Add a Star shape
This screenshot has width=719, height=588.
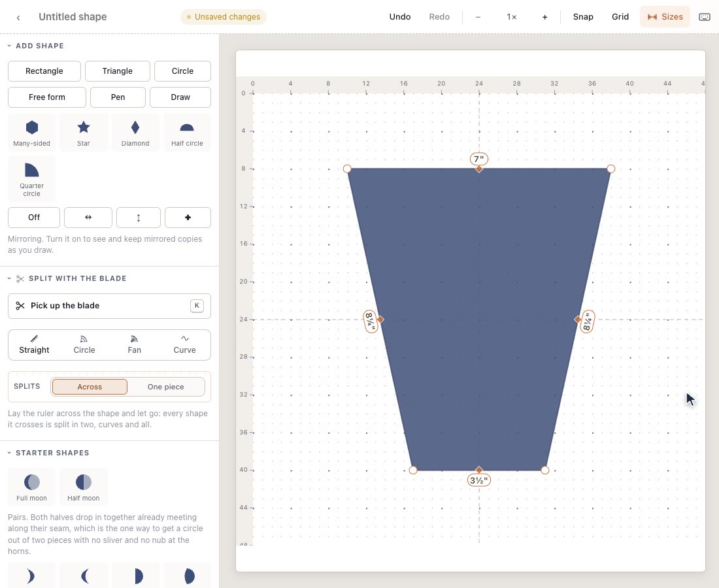(84, 133)
